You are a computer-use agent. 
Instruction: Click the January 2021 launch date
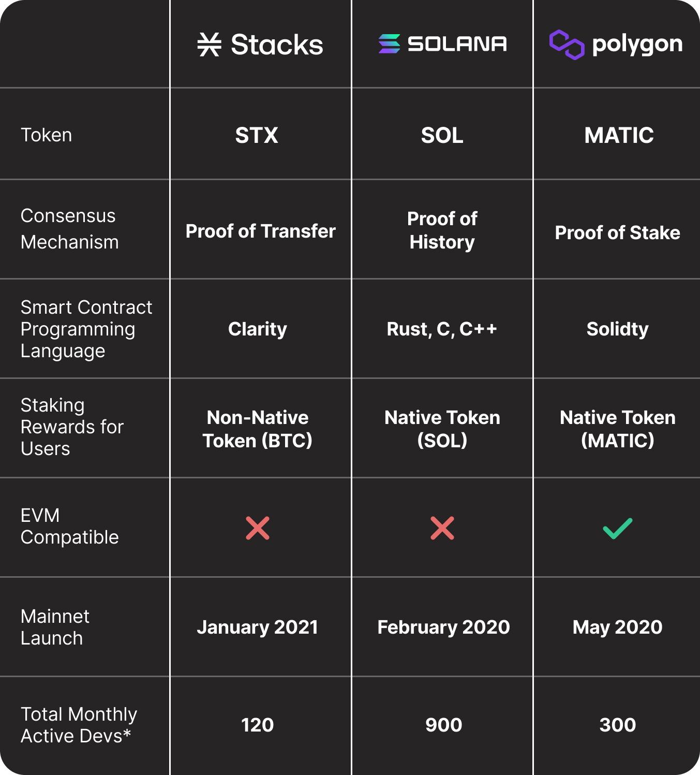[258, 627]
